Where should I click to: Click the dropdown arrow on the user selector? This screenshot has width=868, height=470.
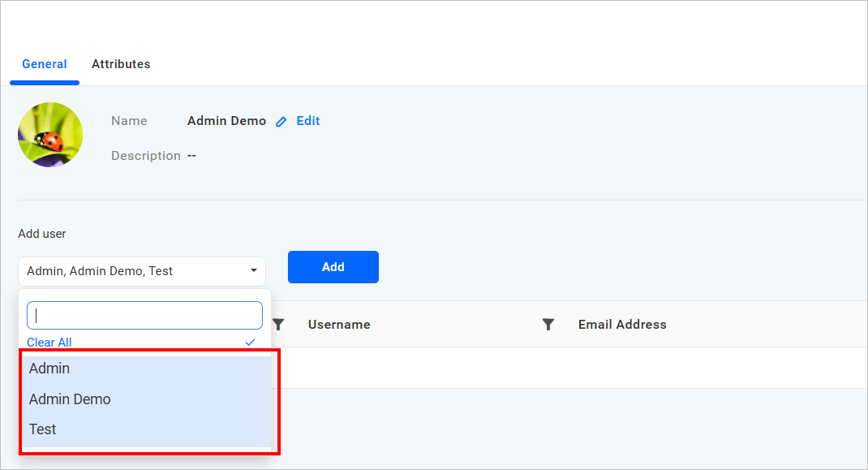click(254, 270)
